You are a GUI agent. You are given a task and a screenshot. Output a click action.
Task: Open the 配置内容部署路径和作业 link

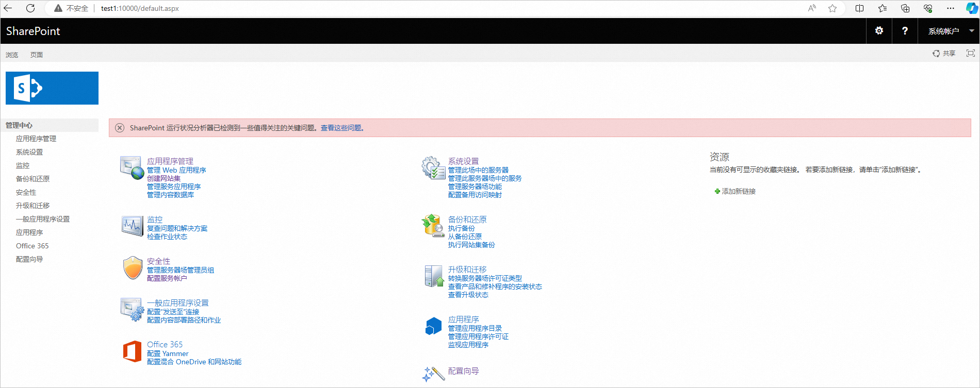pyautogui.click(x=184, y=320)
